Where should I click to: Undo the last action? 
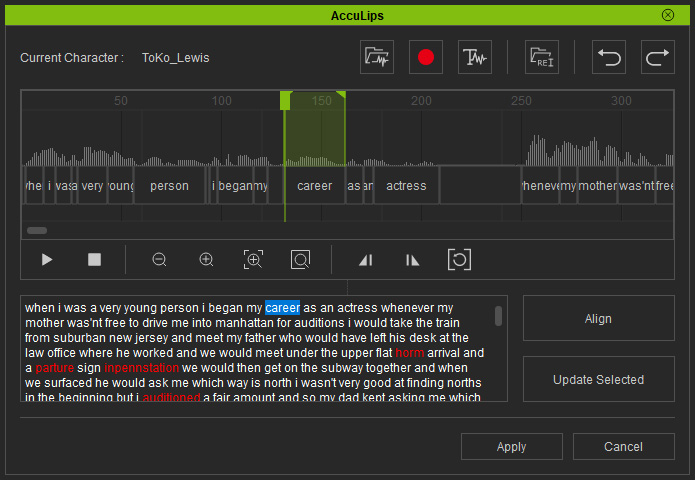609,57
